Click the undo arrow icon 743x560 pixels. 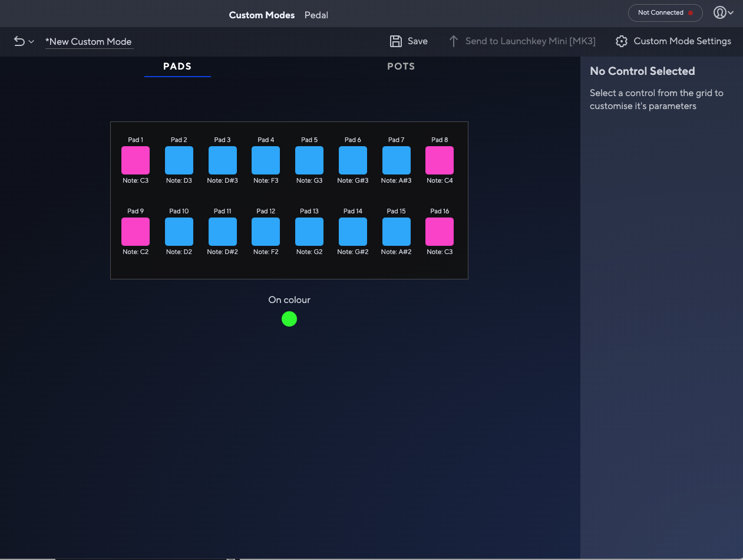pos(19,41)
